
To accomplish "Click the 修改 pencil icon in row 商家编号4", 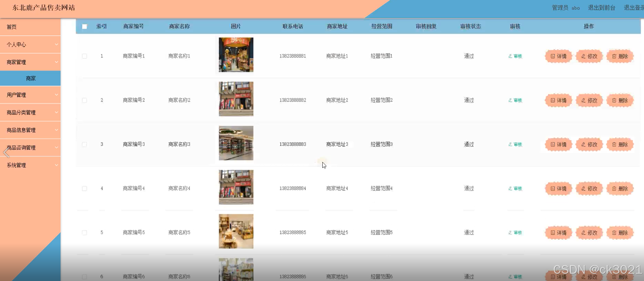I will 583,188.
